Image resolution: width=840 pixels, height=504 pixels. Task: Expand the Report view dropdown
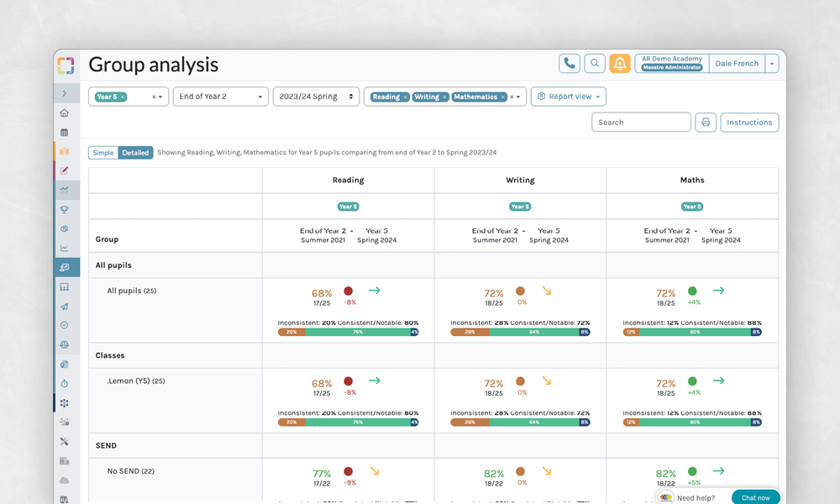569,97
